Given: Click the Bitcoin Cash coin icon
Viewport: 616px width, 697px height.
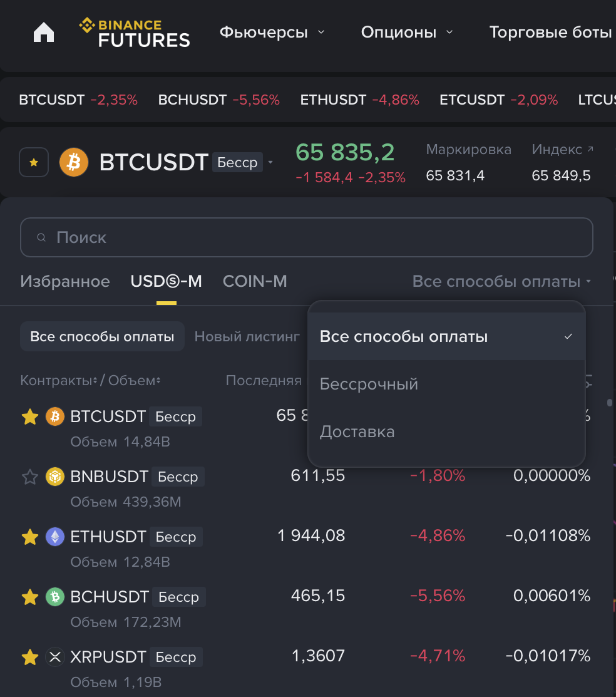Looking at the screenshot, I should pos(55,597).
